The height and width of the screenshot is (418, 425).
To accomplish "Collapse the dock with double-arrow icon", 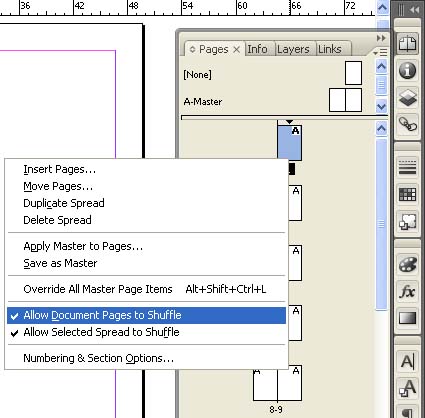I will point(414,10).
